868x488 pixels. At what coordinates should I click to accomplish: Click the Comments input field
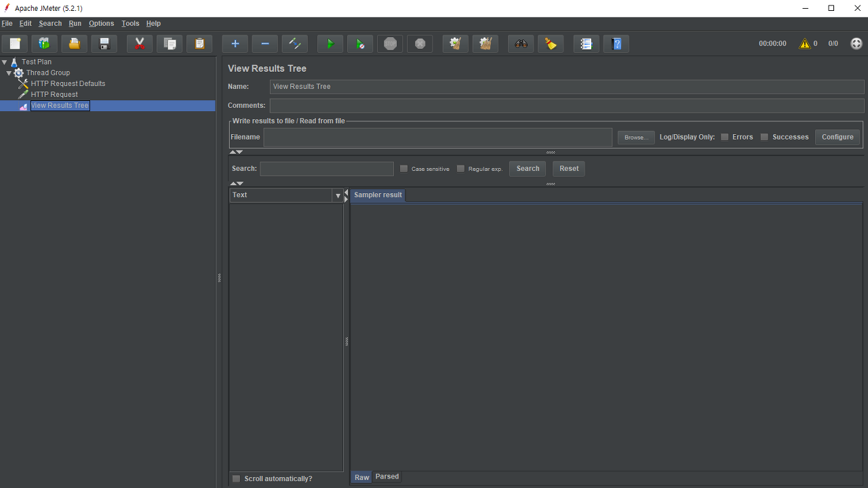point(567,106)
